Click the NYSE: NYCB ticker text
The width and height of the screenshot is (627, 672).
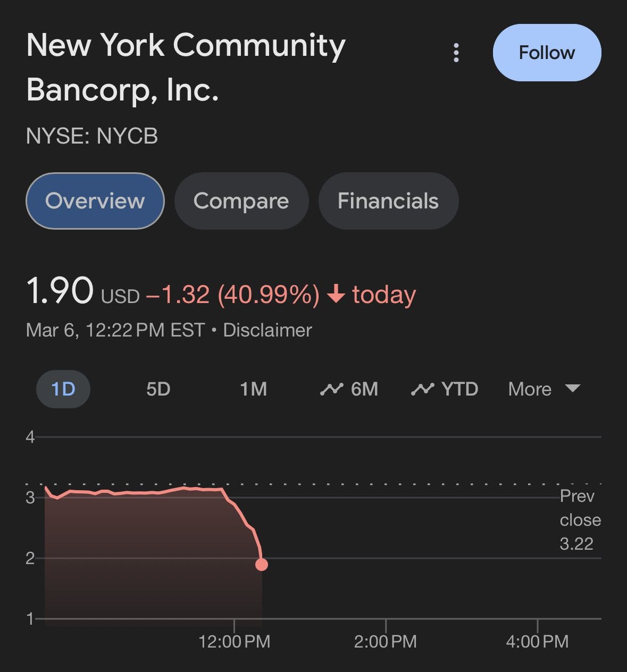[x=92, y=136]
